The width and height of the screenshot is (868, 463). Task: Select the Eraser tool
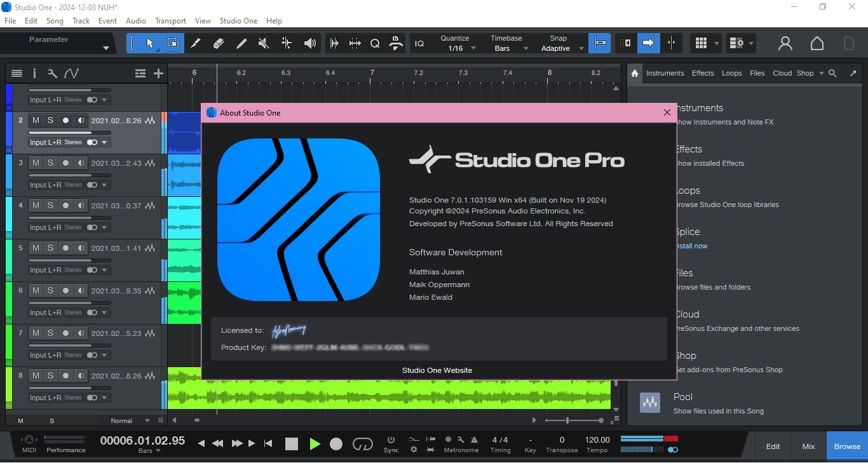pos(219,43)
